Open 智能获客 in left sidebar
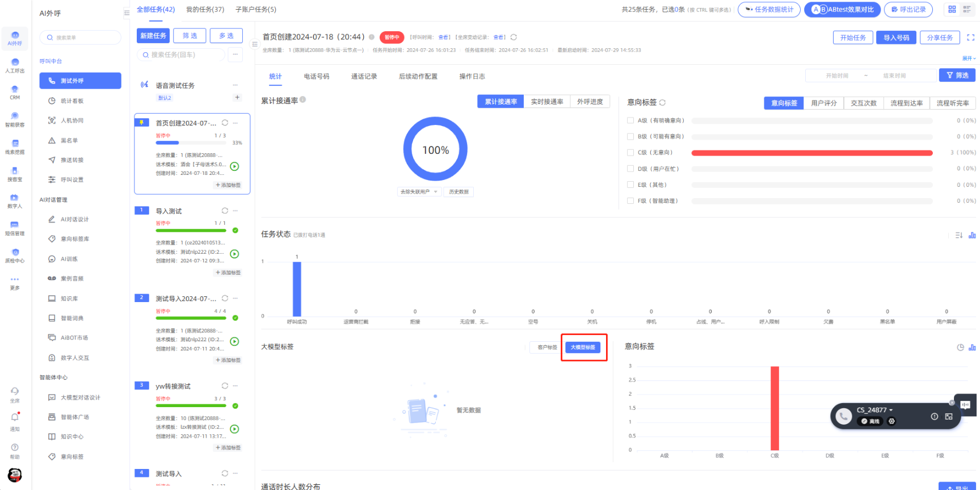The height and width of the screenshot is (490, 980). click(15, 119)
